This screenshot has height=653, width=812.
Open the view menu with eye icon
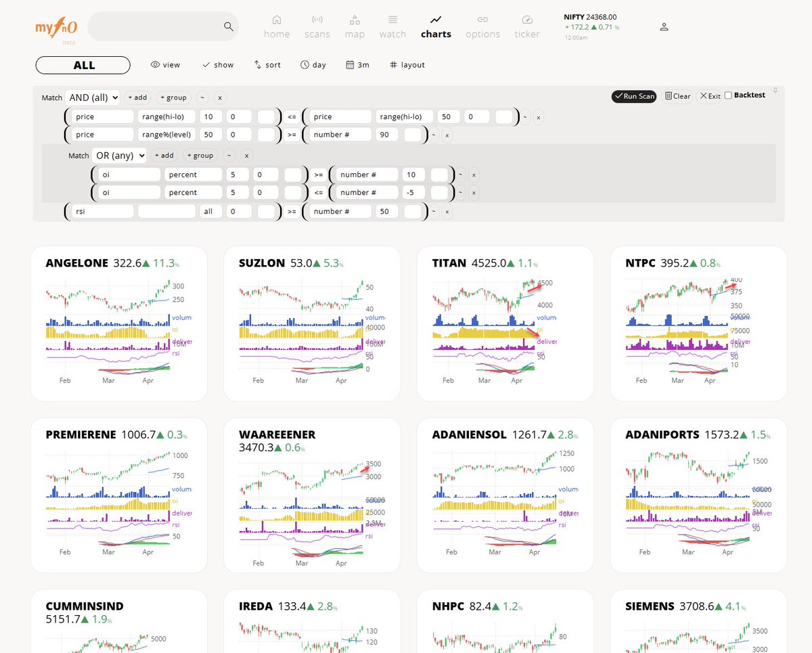click(165, 65)
